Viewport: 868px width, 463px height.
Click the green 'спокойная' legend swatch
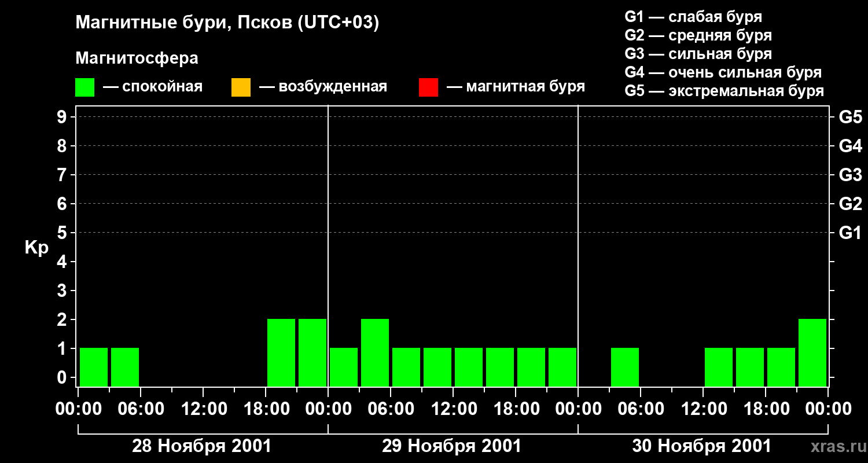pyautogui.click(x=84, y=87)
